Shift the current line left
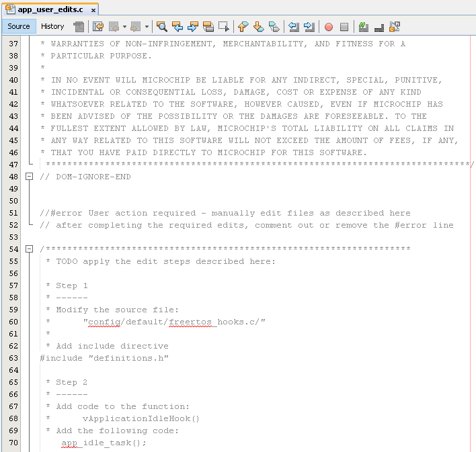Image resolution: width=476 pixels, height=452 pixels. 294,27
